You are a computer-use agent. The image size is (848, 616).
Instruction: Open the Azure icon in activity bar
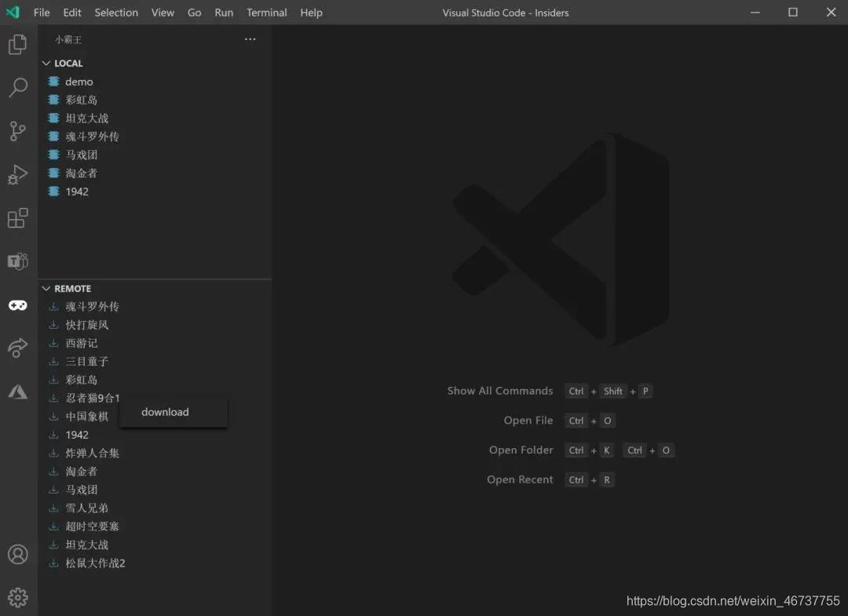[18, 392]
